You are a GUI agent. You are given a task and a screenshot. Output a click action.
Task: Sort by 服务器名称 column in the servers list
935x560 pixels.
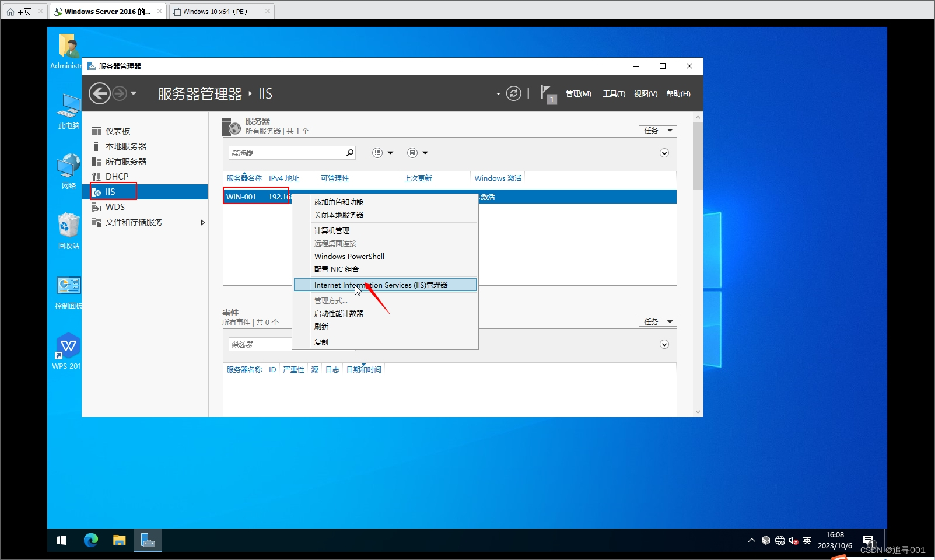coord(244,178)
